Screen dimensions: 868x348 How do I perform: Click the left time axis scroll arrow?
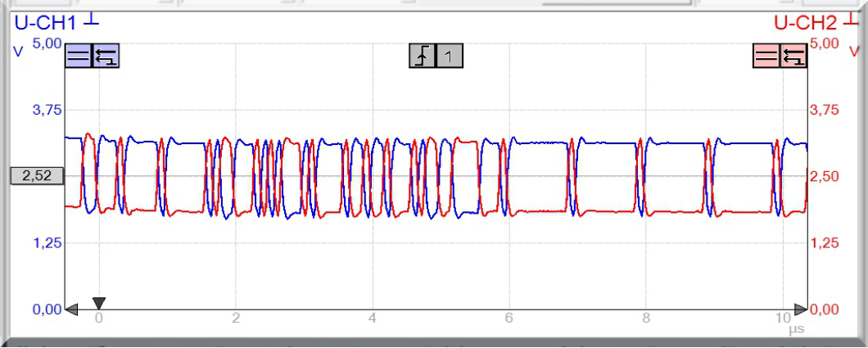coord(72,310)
